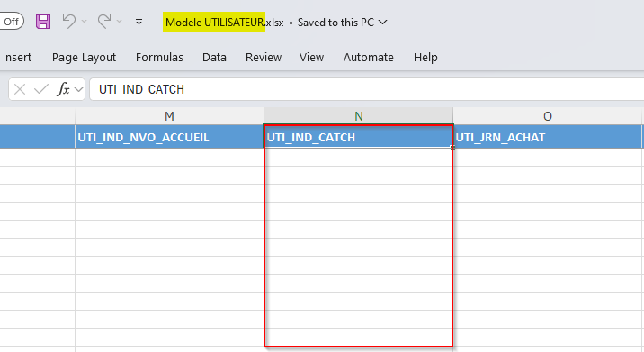This screenshot has height=352, width=644.
Task: Click the Undo arrow icon
Action: point(69,21)
